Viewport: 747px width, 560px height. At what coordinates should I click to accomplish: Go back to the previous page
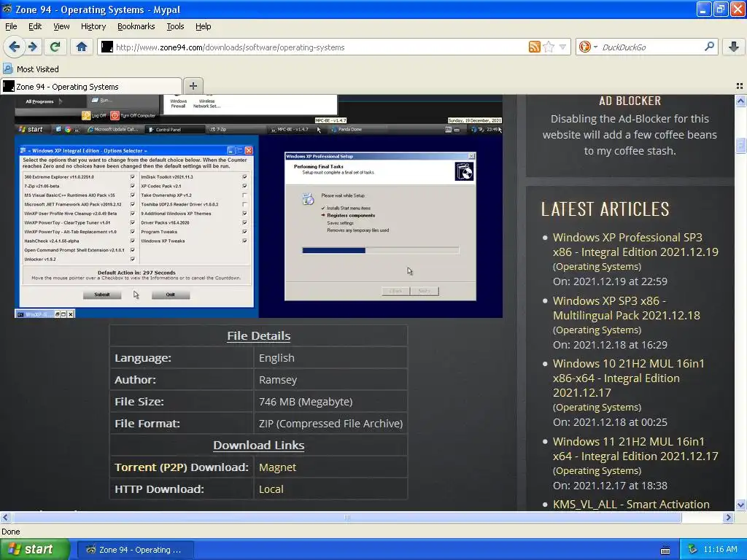14,47
